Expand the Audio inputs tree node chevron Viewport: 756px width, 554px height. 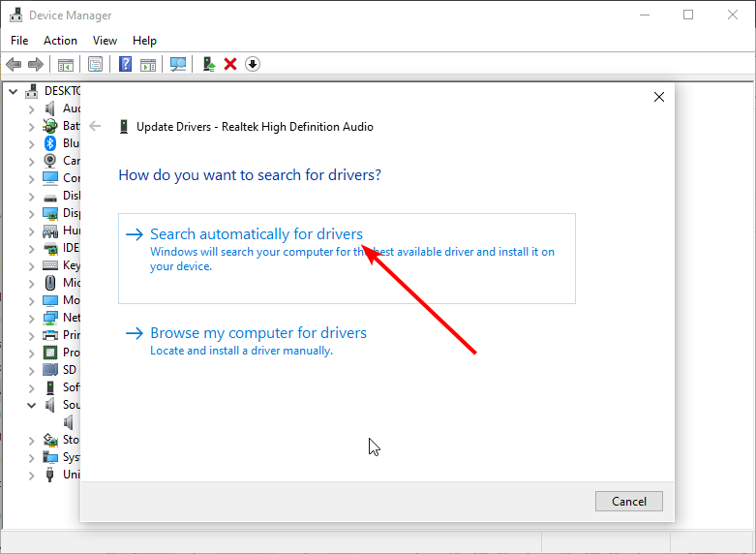tap(31, 109)
